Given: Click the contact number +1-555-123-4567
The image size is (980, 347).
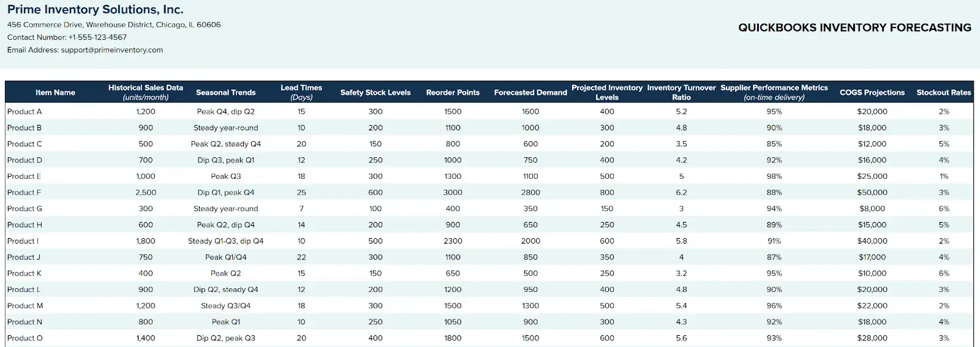Looking at the screenshot, I should point(97,37).
